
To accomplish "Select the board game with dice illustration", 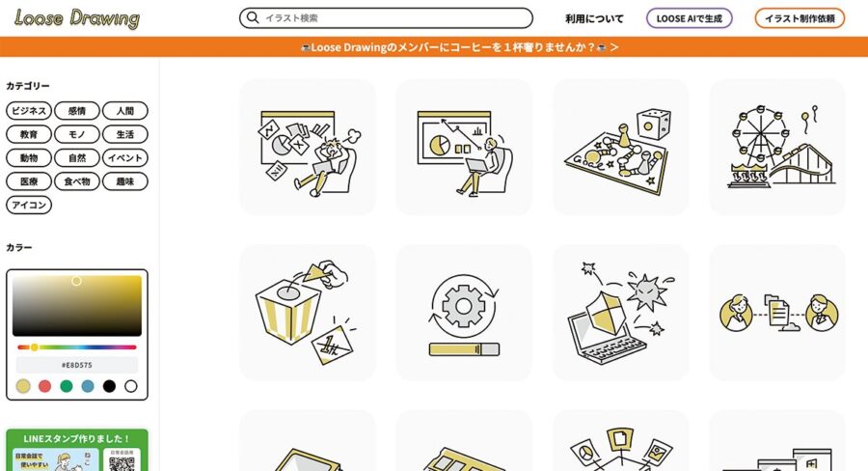I will (x=620, y=148).
